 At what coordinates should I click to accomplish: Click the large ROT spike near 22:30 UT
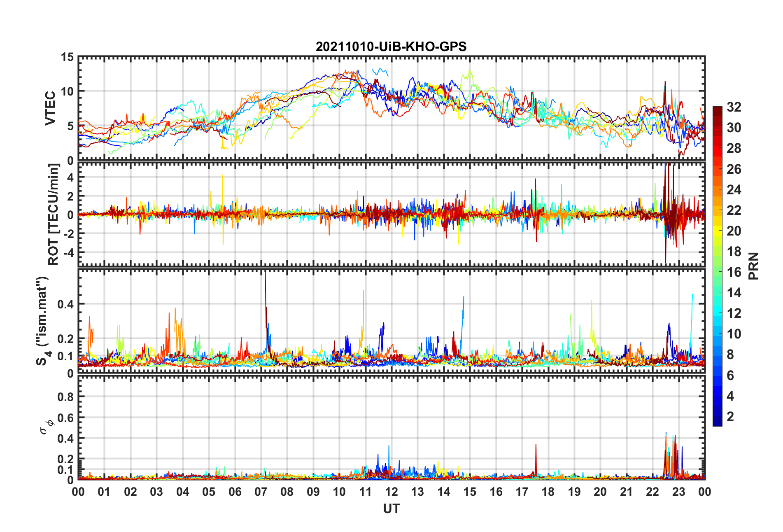click(666, 214)
